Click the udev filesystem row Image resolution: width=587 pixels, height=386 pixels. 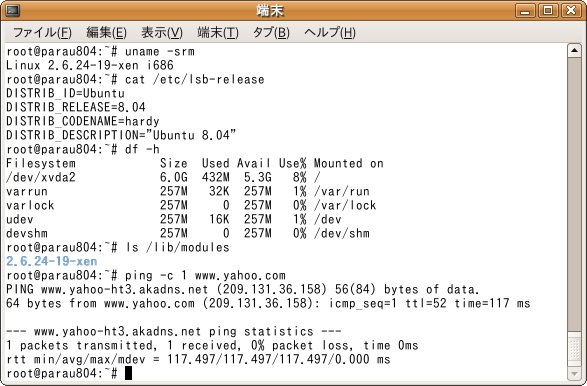174,219
